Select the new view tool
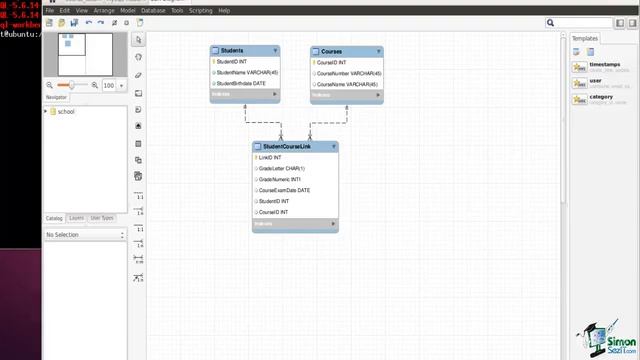The width and height of the screenshot is (640, 360). coord(138,160)
